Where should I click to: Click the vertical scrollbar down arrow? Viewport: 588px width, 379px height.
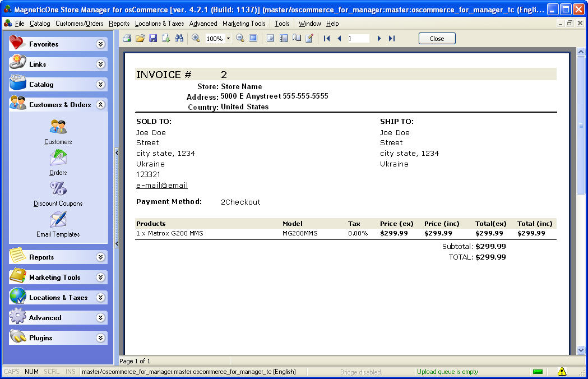pyautogui.click(x=581, y=350)
